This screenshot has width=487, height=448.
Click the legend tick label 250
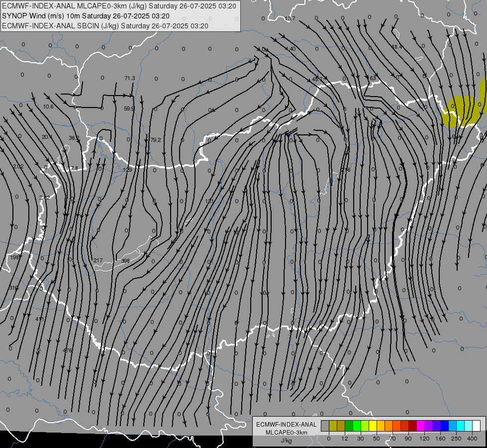tap(456, 439)
